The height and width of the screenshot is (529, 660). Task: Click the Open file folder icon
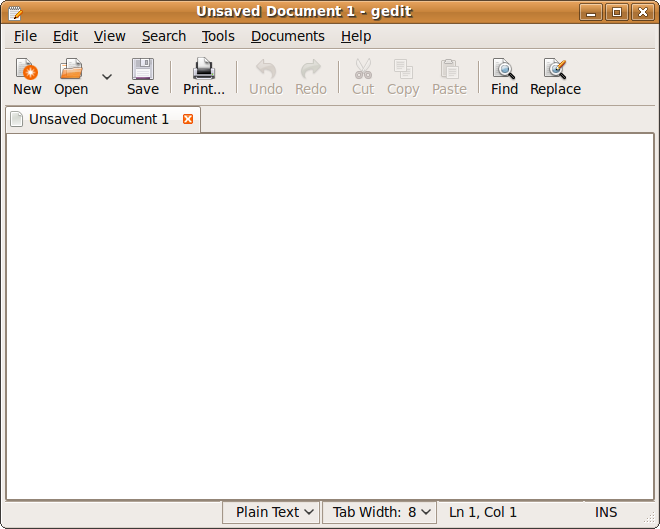pyautogui.click(x=71, y=69)
